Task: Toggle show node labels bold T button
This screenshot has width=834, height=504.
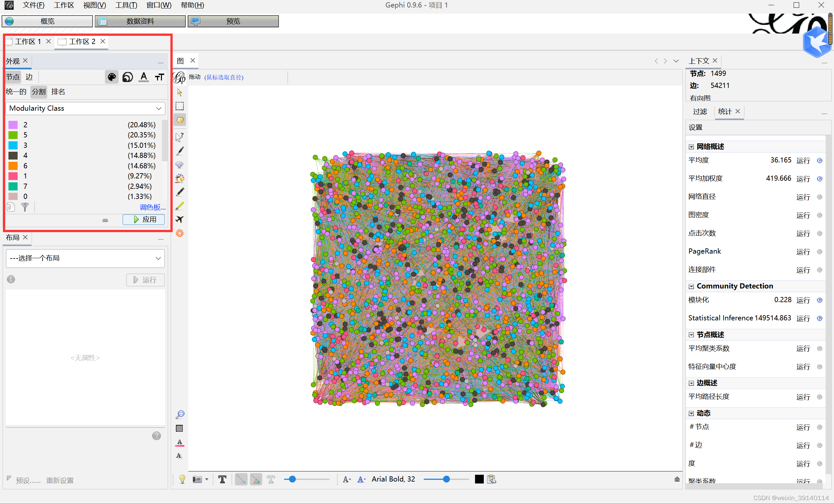Action: (x=223, y=479)
